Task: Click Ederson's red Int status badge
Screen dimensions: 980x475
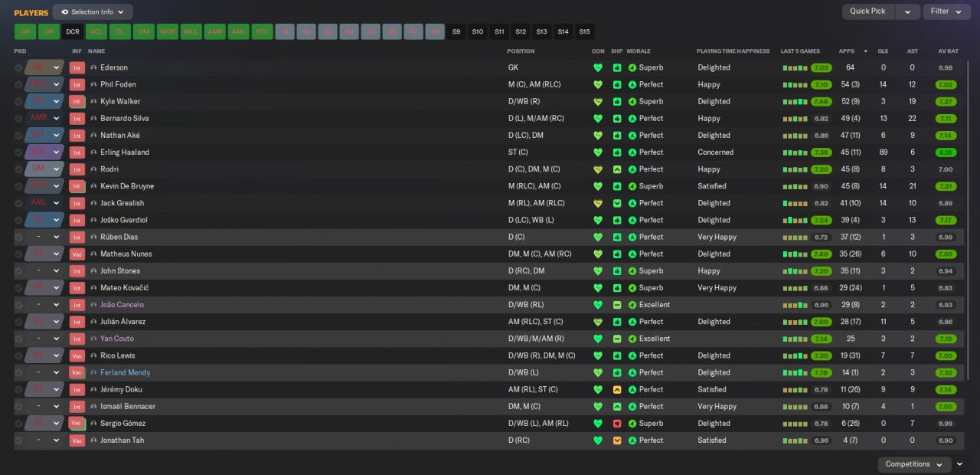Action: point(77,67)
